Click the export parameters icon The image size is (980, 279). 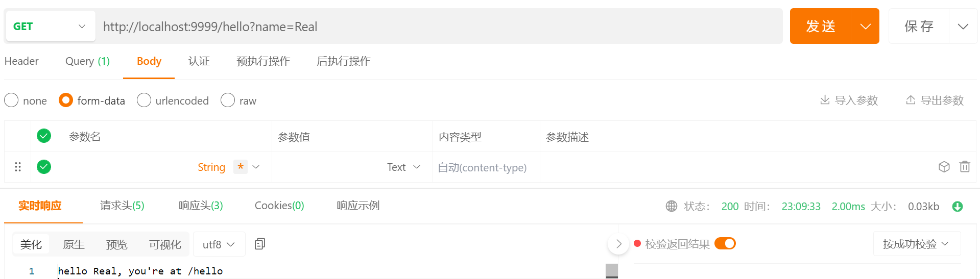(x=910, y=100)
